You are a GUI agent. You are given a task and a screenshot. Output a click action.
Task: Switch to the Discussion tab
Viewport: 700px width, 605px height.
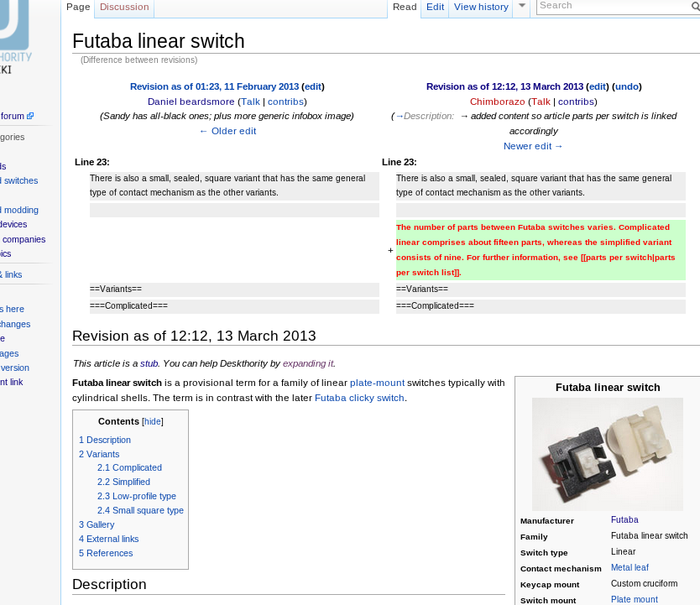124,7
